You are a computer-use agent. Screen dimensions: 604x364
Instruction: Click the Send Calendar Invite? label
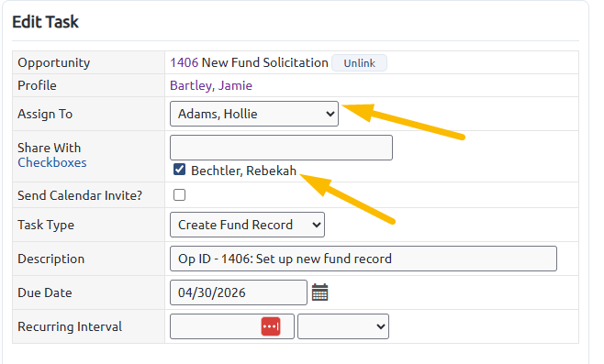point(80,195)
